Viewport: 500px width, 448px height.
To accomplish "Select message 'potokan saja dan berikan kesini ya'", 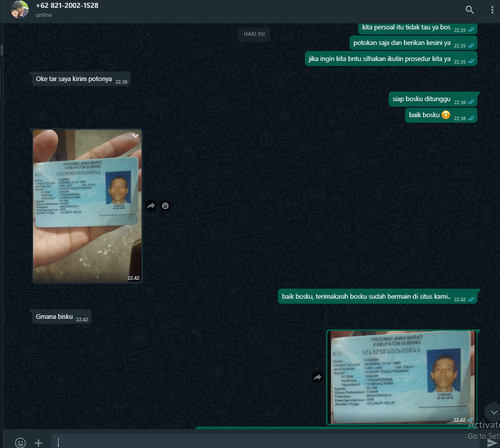I will [x=413, y=43].
